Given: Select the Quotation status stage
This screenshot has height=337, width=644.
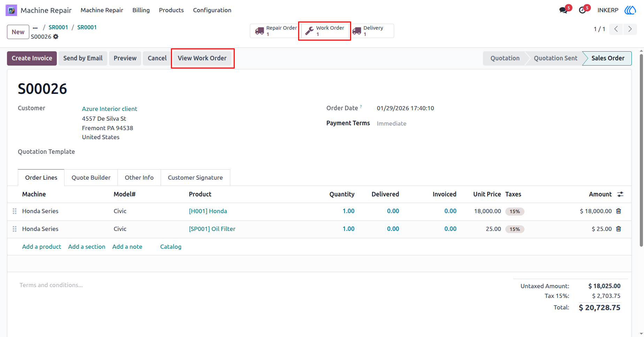Looking at the screenshot, I should [505, 58].
